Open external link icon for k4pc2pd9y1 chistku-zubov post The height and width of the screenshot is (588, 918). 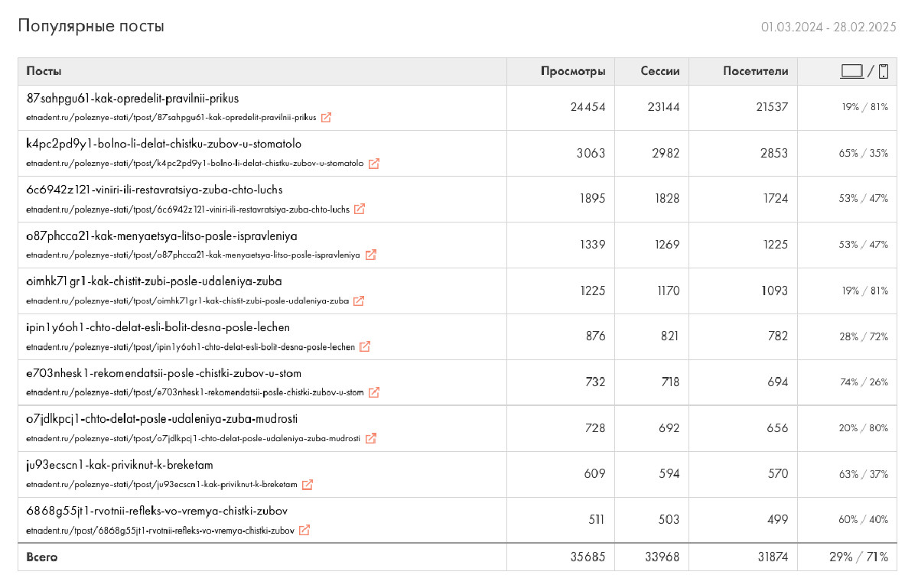point(374,164)
